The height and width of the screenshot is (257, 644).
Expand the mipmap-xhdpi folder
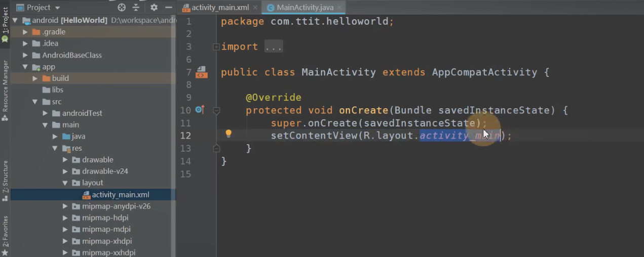[65, 241]
